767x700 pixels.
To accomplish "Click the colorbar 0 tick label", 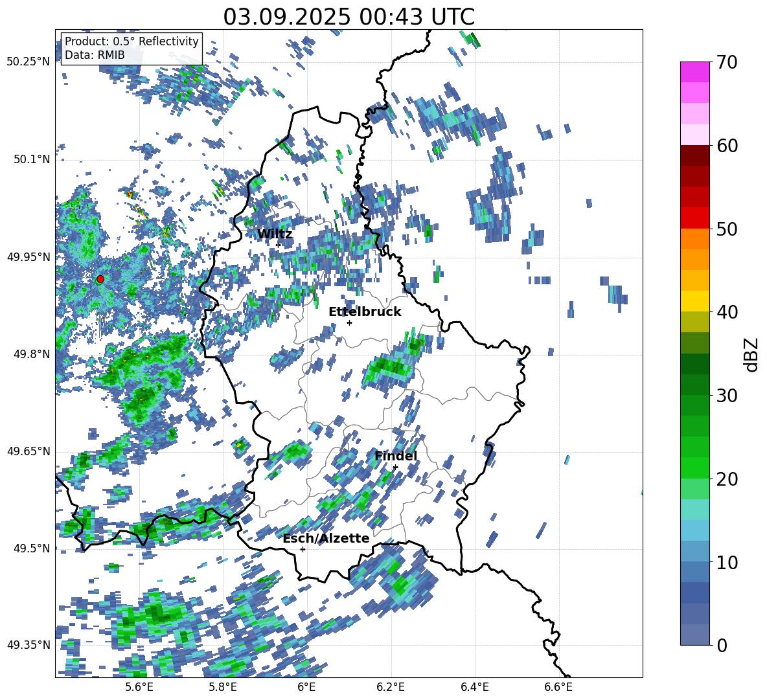I will [x=722, y=645].
